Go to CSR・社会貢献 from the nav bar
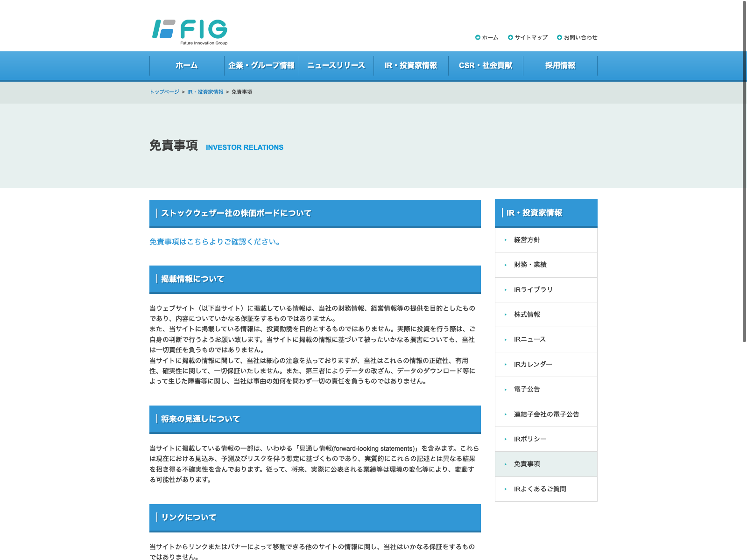 click(x=486, y=66)
